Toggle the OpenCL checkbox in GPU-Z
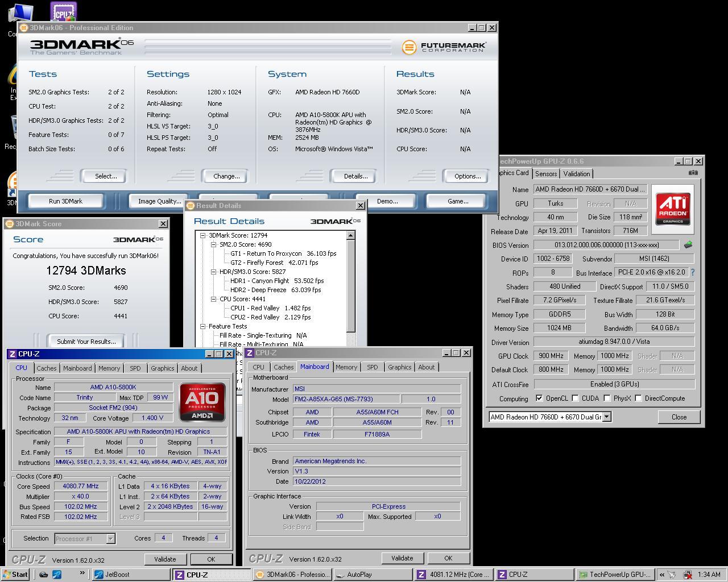The image size is (728, 582). pos(539,398)
